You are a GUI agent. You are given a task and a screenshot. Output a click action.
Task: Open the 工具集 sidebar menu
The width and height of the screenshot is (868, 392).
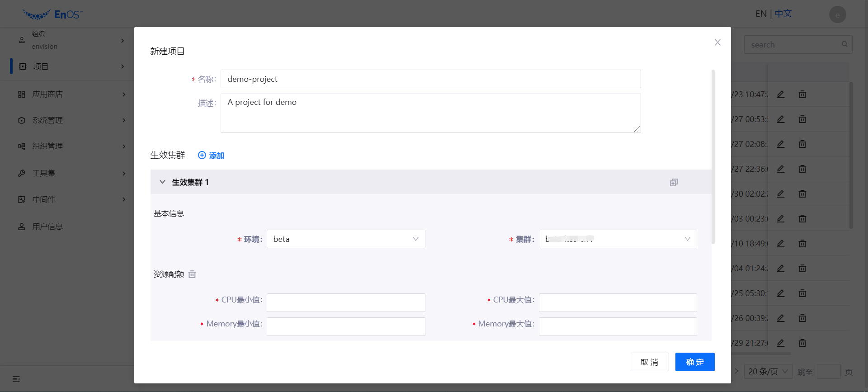pos(67,173)
